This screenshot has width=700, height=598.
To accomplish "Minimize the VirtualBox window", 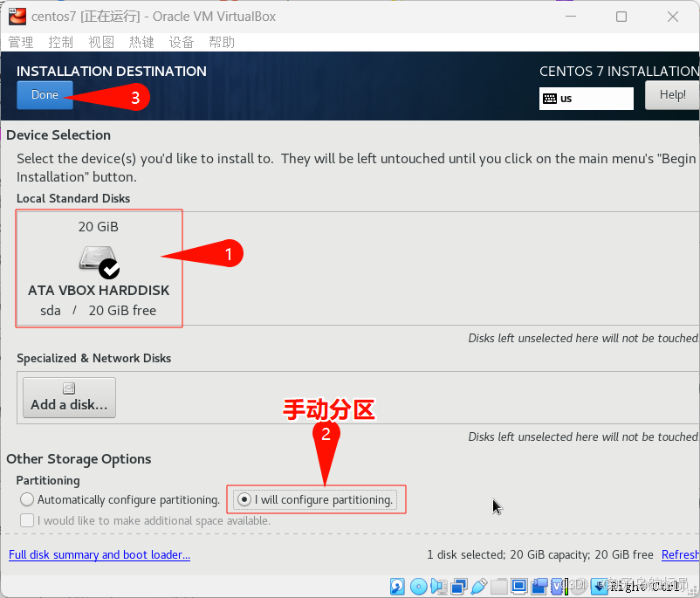I will click(571, 17).
